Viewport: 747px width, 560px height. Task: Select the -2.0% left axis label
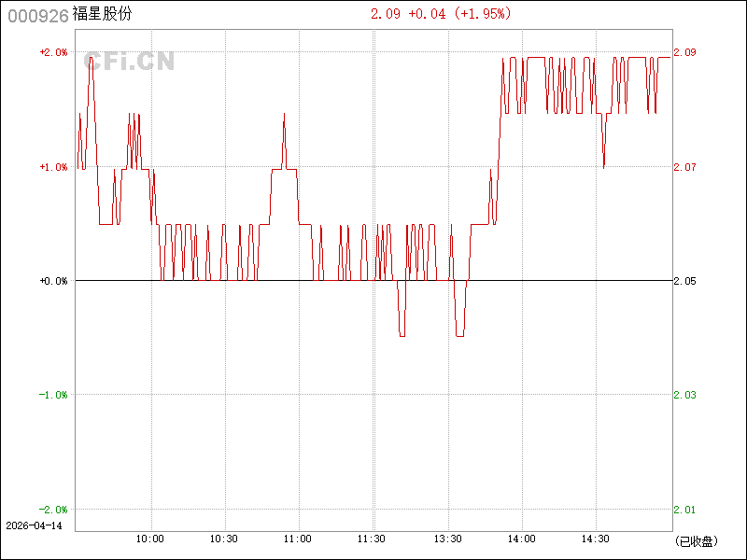point(53,510)
